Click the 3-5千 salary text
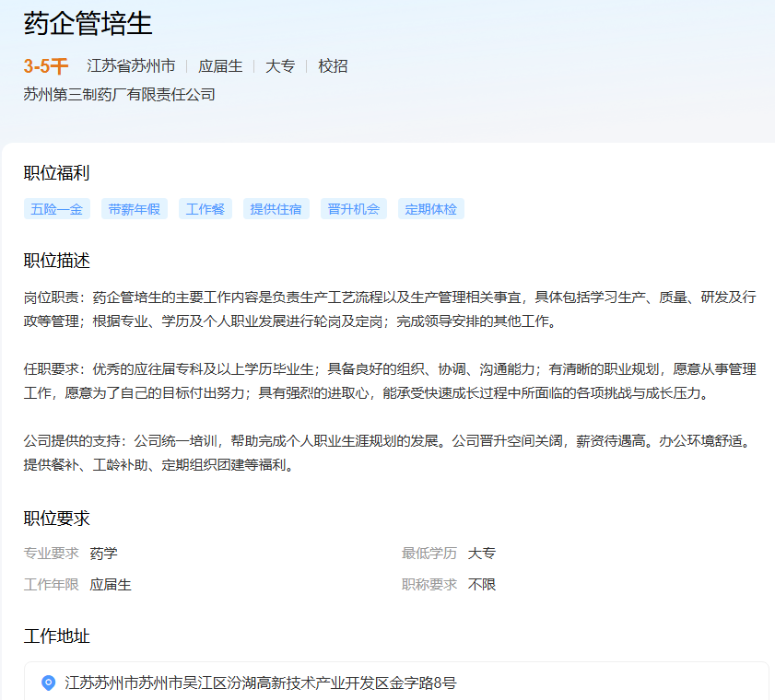 46,66
